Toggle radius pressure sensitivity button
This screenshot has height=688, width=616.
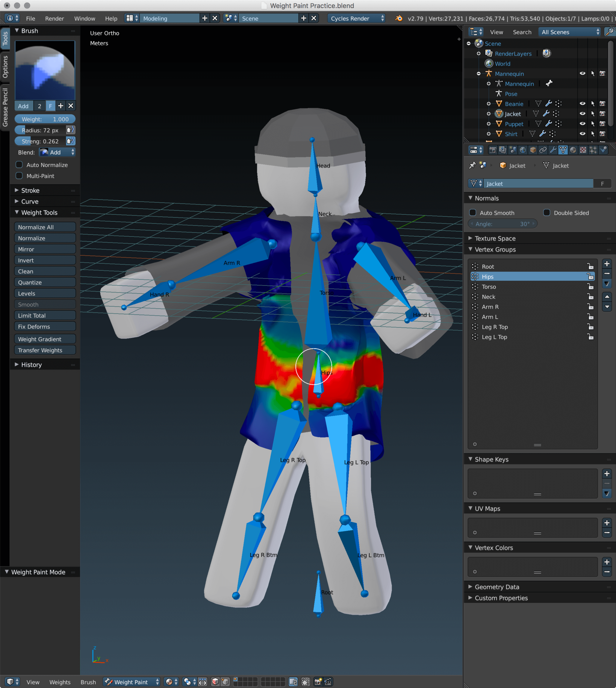[70, 130]
